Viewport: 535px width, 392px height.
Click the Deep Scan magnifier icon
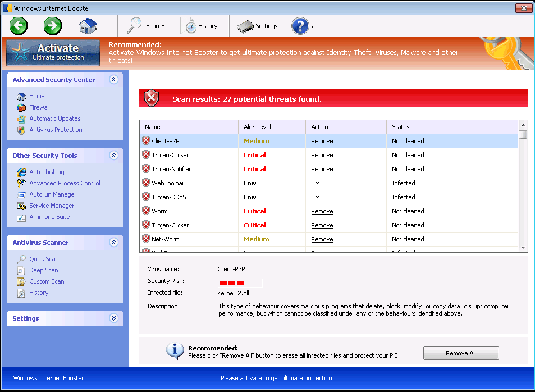(x=21, y=270)
